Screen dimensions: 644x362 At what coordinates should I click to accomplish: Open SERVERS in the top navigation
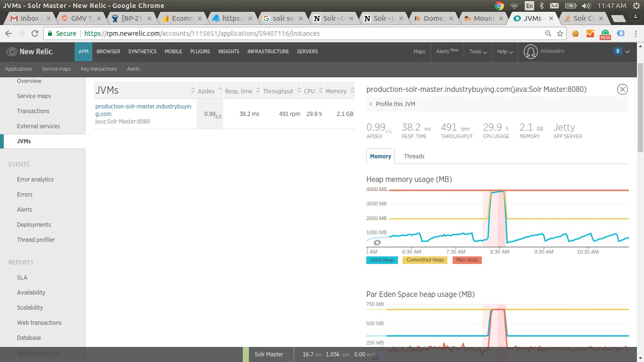(x=307, y=51)
